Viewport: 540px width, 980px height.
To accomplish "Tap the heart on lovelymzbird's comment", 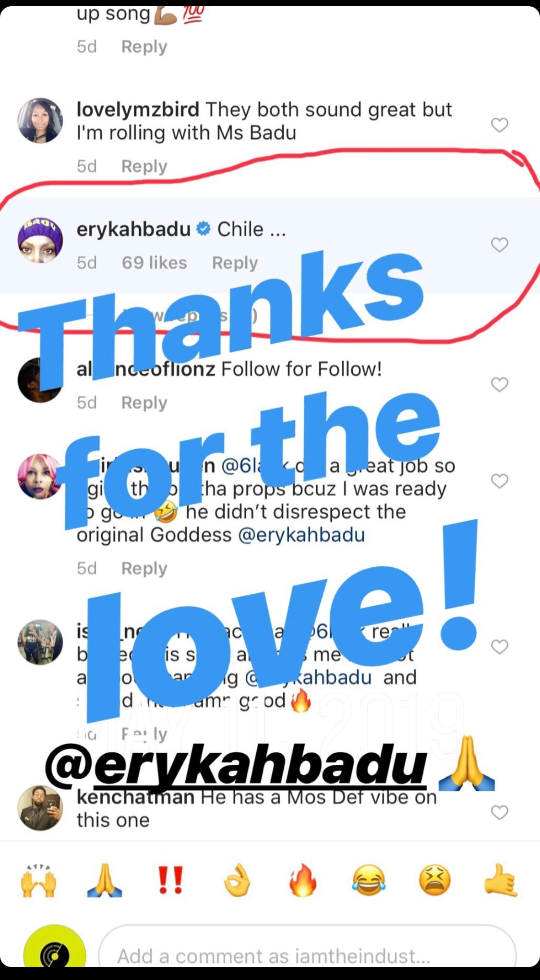I will pyautogui.click(x=500, y=125).
